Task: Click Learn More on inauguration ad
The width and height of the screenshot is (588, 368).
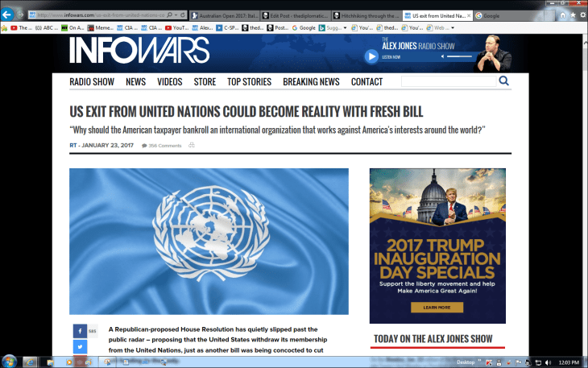Action: [x=437, y=308]
